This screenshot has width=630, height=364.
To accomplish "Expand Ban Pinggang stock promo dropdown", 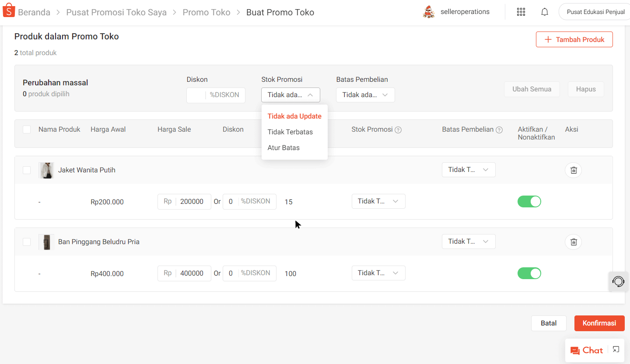I will tap(378, 273).
